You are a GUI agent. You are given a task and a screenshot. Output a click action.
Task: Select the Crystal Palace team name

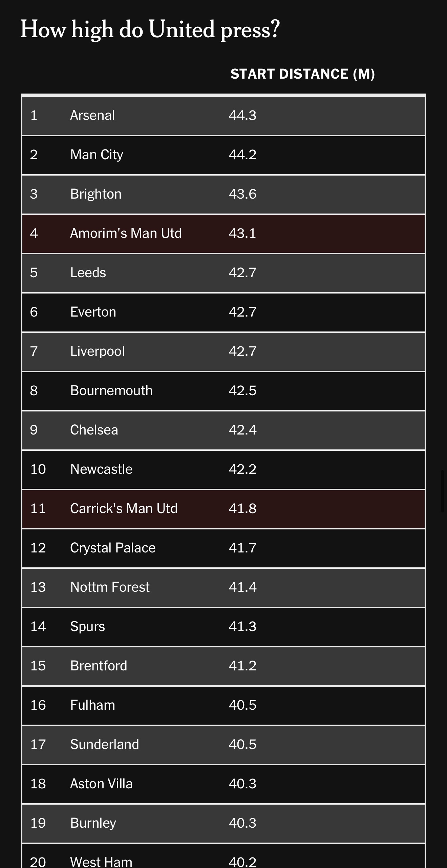point(113,548)
